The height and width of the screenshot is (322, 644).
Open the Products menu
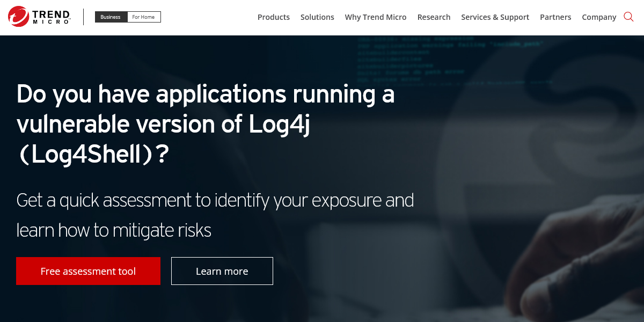pyautogui.click(x=274, y=17)
